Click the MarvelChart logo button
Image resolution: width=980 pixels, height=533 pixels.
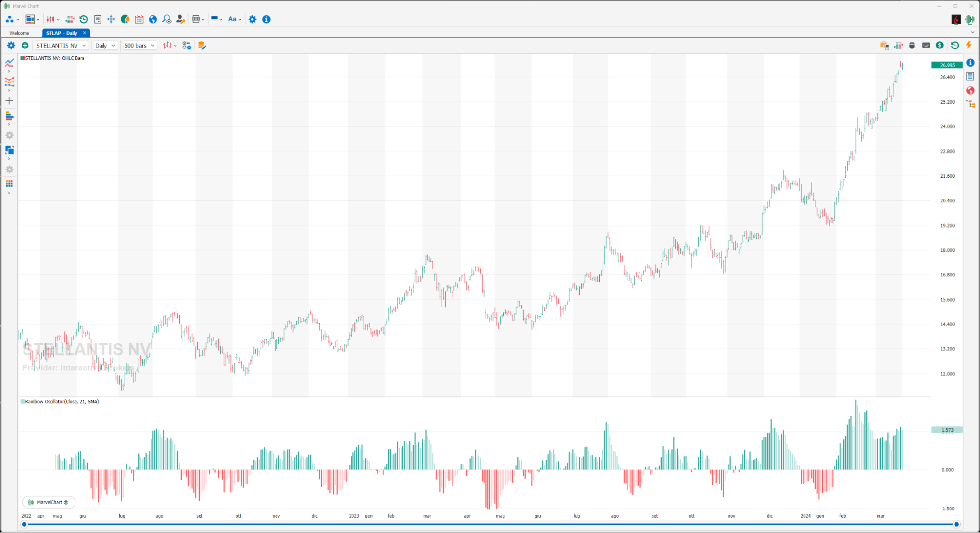click(x=49, y=502)
